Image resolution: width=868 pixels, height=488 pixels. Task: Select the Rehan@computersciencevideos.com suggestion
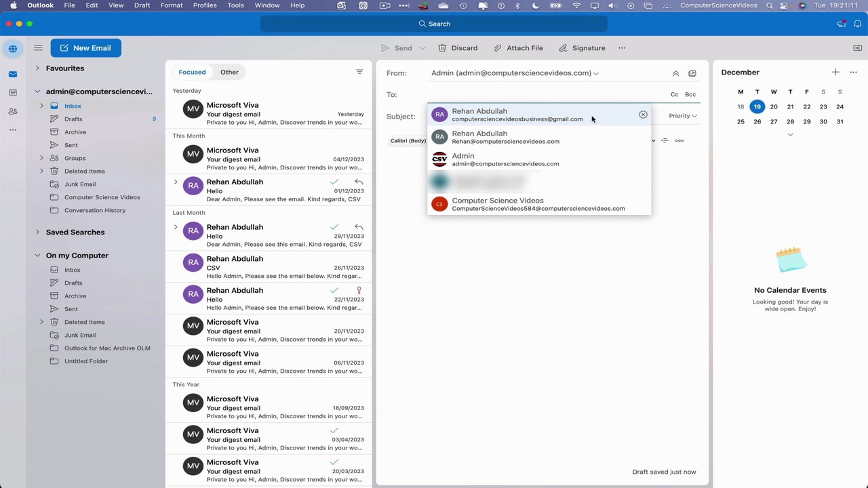coord(539,138)
